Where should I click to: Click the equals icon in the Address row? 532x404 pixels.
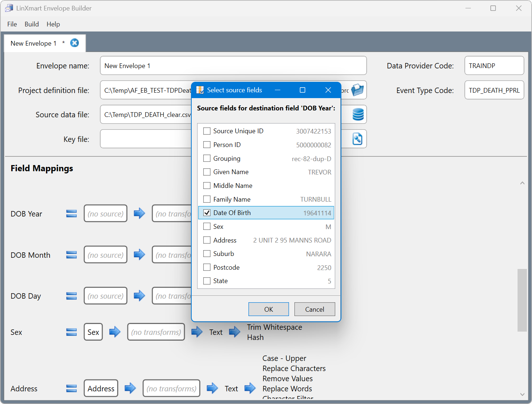[72, 388]
